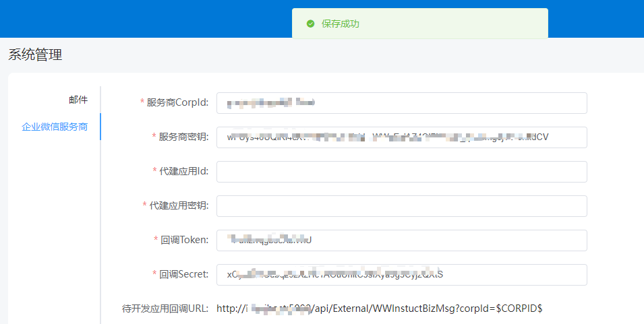Viewport: 644px width, 324px height.
Task: Click into the 服务商密钥 input field
Action: pyautogui.click(x=401, y=137)
